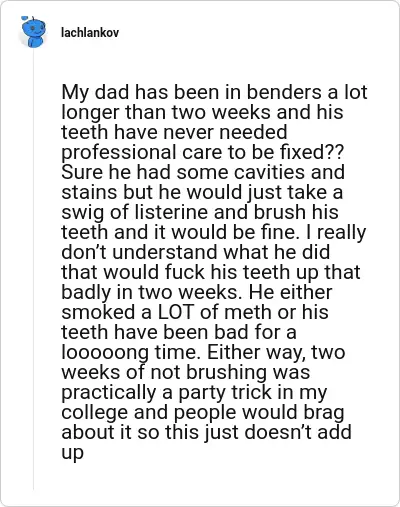
Task: Click the phrase "doesn't add" near the end
Action: (298, 432)
